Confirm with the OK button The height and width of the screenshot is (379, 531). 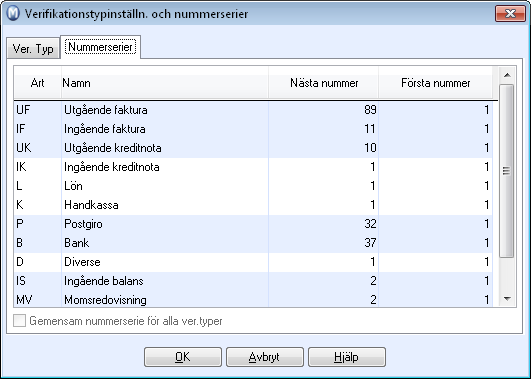183,357
